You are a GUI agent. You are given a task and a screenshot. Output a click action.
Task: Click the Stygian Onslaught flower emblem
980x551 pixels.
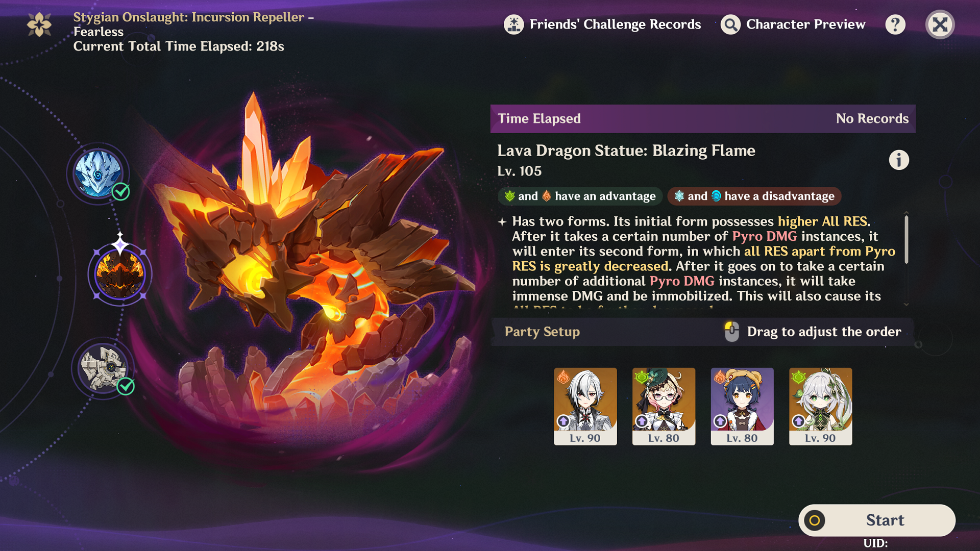39,24
